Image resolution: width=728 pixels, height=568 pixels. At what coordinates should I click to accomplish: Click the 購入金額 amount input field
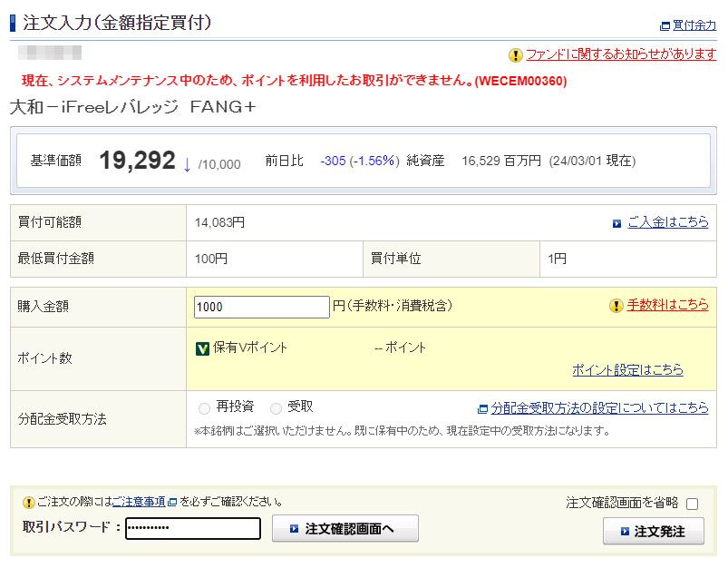pos(261,307)
